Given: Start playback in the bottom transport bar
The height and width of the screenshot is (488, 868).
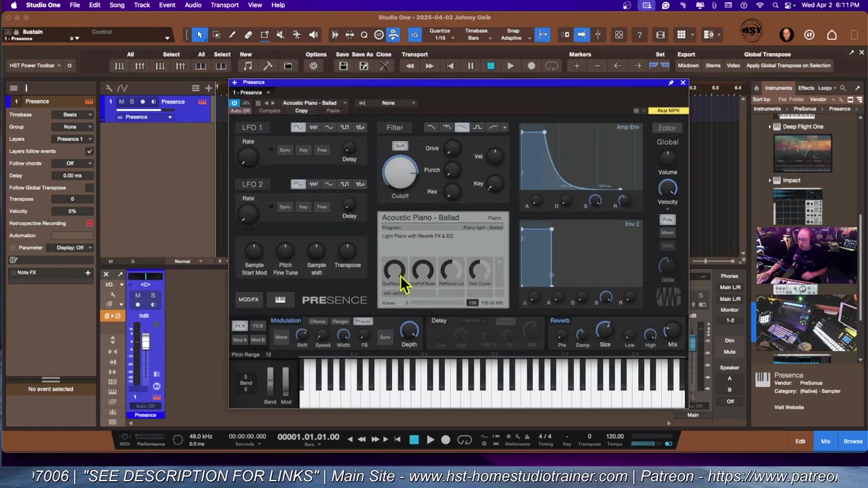Looking at the screenshot, I should (x=430, y=440).
